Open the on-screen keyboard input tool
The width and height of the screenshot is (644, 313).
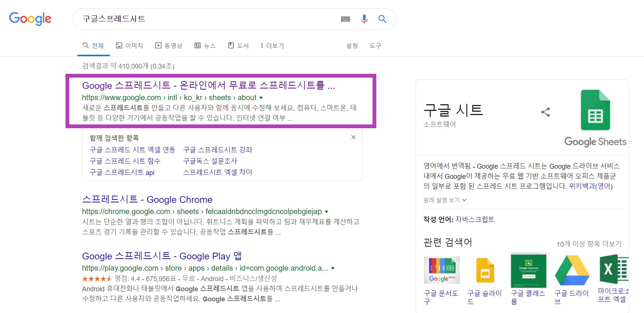click(346, 19)
